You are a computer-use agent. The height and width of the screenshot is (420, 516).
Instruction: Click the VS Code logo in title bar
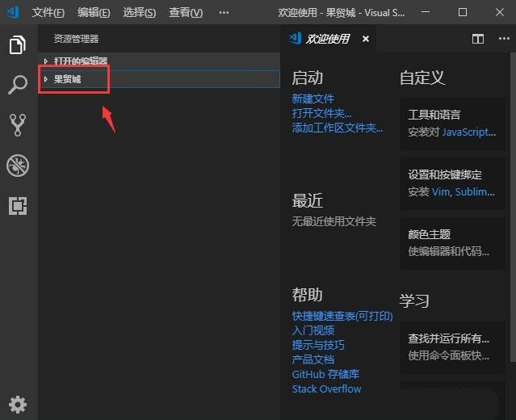pos(12,12)
